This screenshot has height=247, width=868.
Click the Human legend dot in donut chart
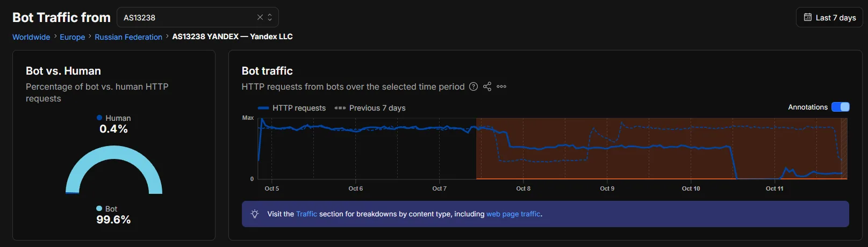click(x=99, y=118)
